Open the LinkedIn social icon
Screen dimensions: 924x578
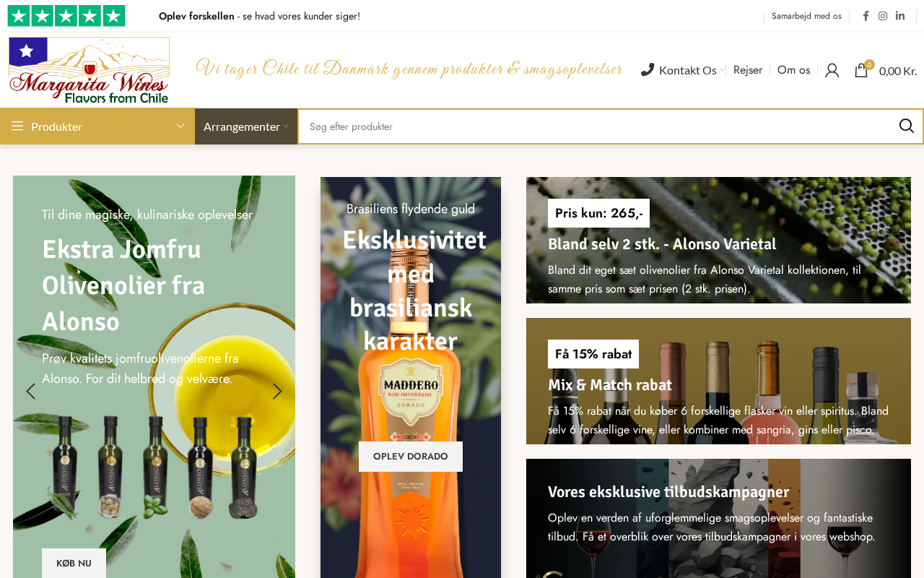click(x=900, y=16)
